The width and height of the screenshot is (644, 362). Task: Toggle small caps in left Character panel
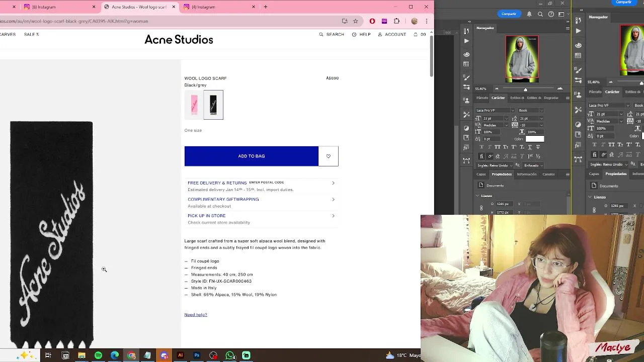coord(506,147)
